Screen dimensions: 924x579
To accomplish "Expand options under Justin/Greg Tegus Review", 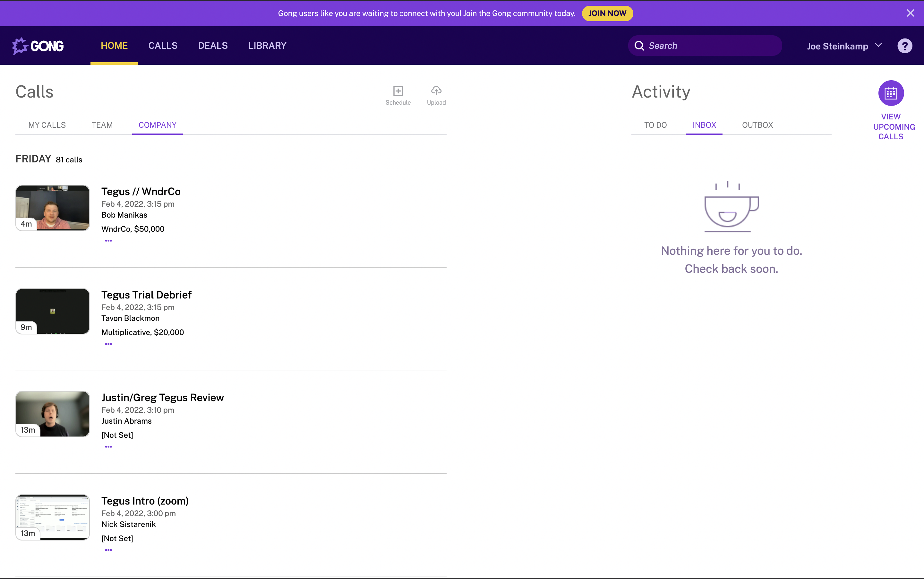I will pos(108,446).
